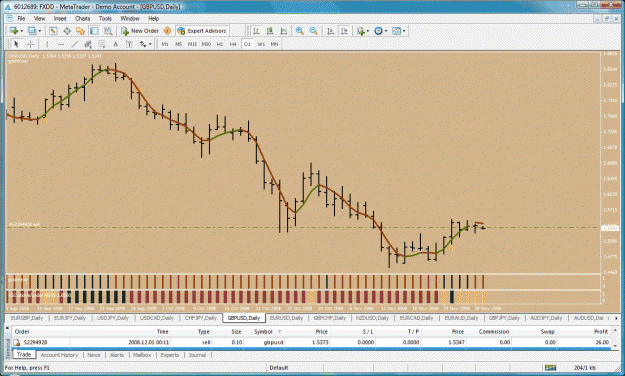
Task: Select the Text Label tool
Action: [129, 44]
